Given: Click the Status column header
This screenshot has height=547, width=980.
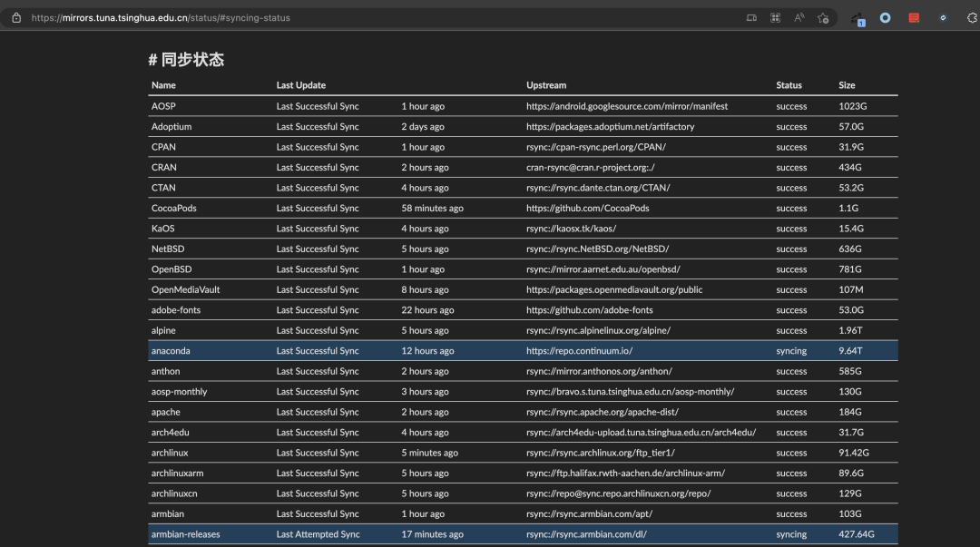Looking at the screenshot, I should 789,85.
